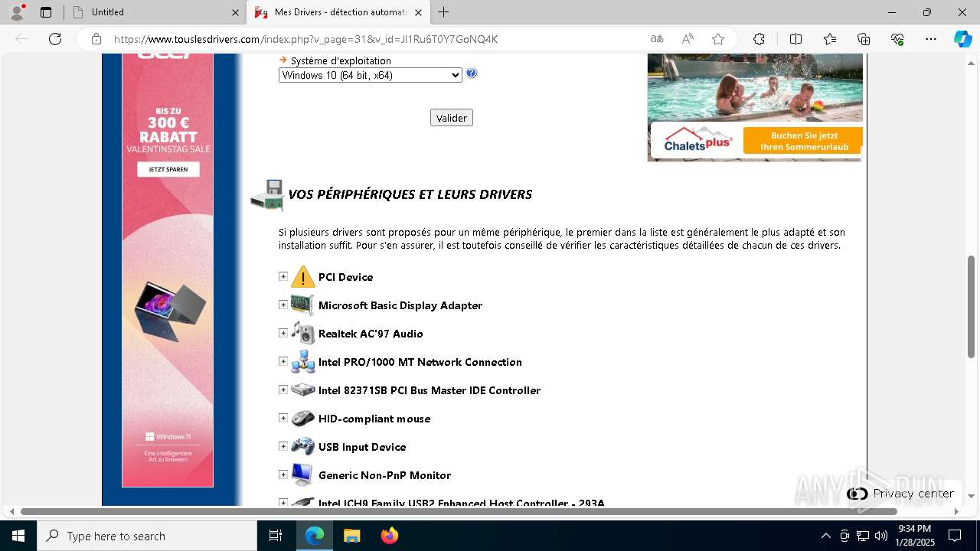Click the Generic Non-PnP Monitor icon
This screenshot has height=551, width=980.
click(303, 475)
